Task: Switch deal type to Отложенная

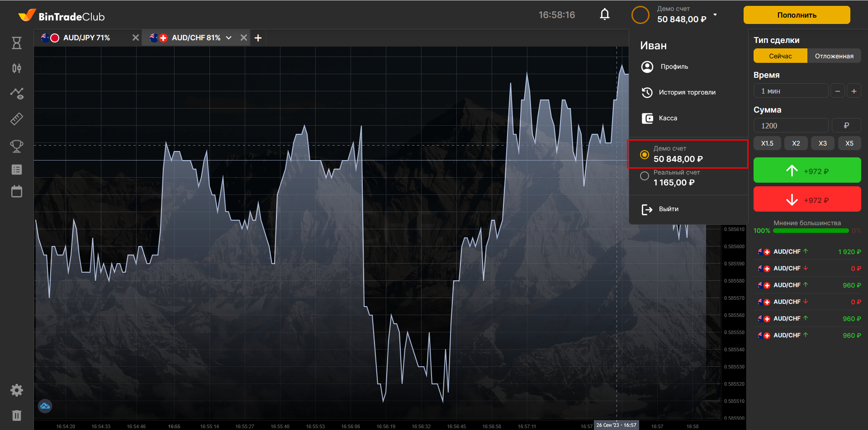Action: (x=834, y=56)
